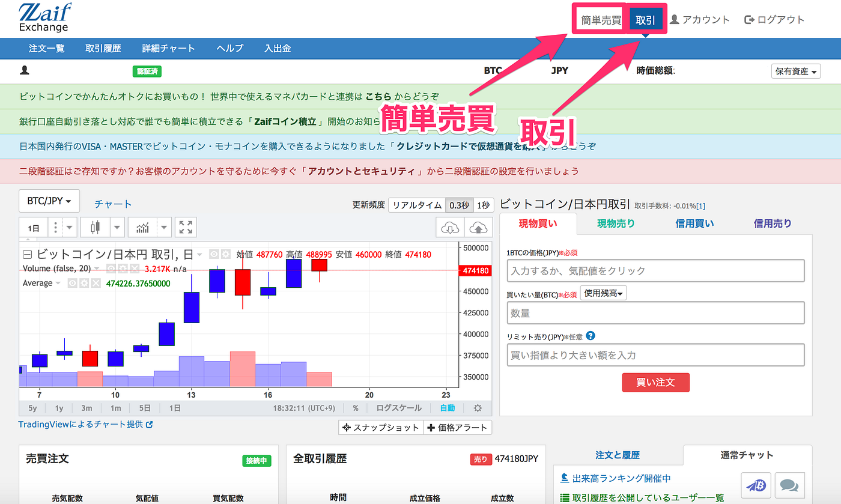Screen dimensions: 841x504
Task: Open chart settings gear at bottom right
Action: [478, 408]
